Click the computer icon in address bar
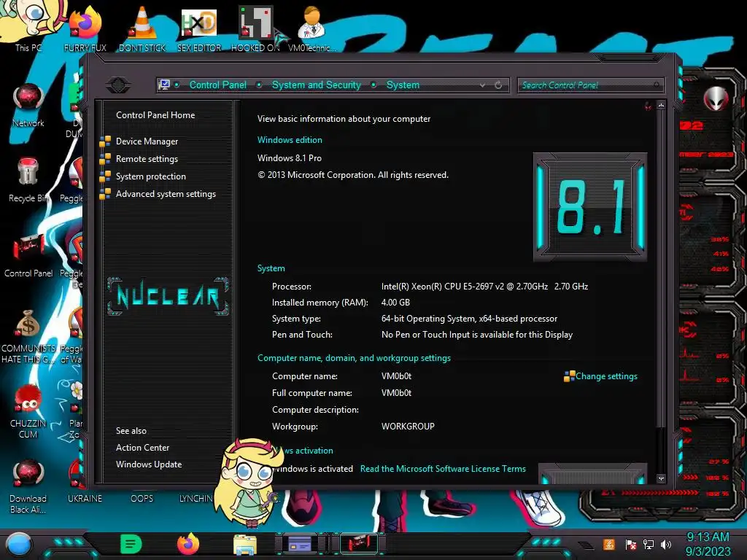The height and width of the screenshot is (560, 747). [164, 85]
